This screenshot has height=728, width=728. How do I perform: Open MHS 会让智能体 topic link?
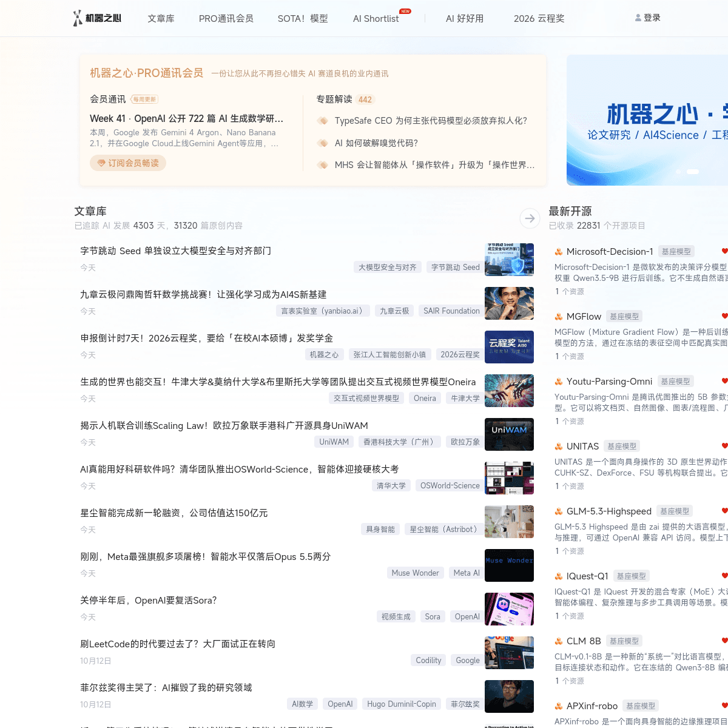click(x=435, y=165)
